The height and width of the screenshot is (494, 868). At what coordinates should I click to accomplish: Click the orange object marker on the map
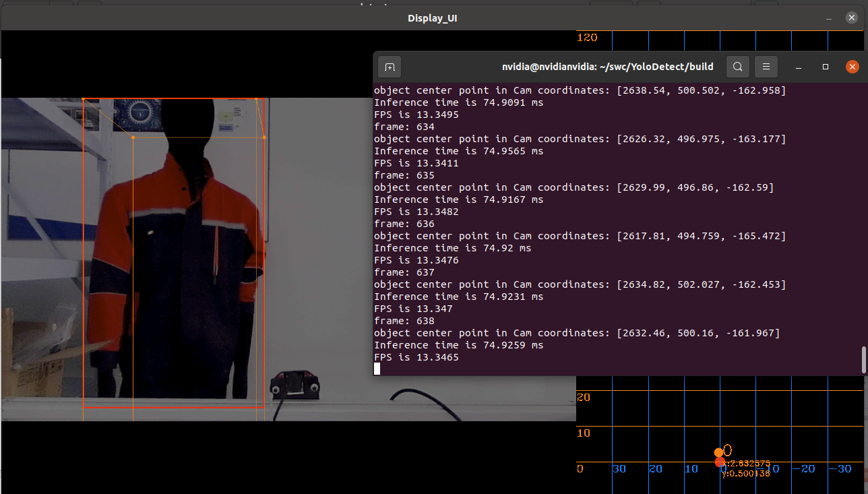click(x=719, y=452)
